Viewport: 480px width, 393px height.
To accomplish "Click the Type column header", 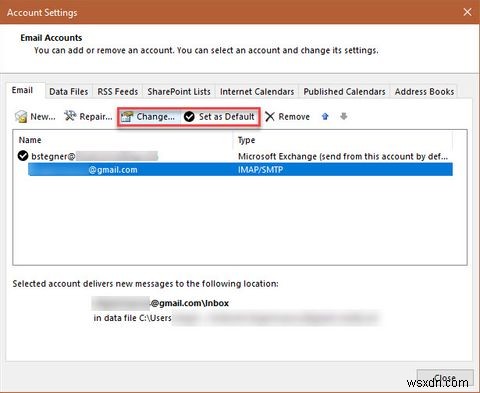I will tap(246, 140).
